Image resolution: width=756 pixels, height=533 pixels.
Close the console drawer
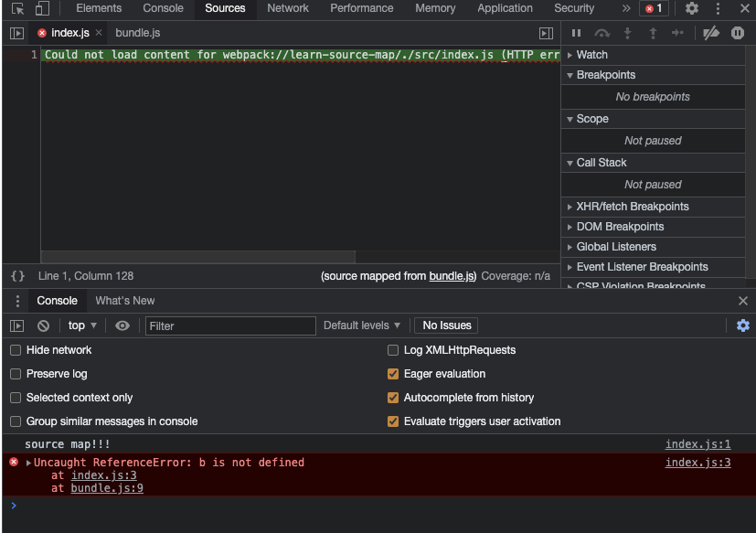[x=743, y=301]
